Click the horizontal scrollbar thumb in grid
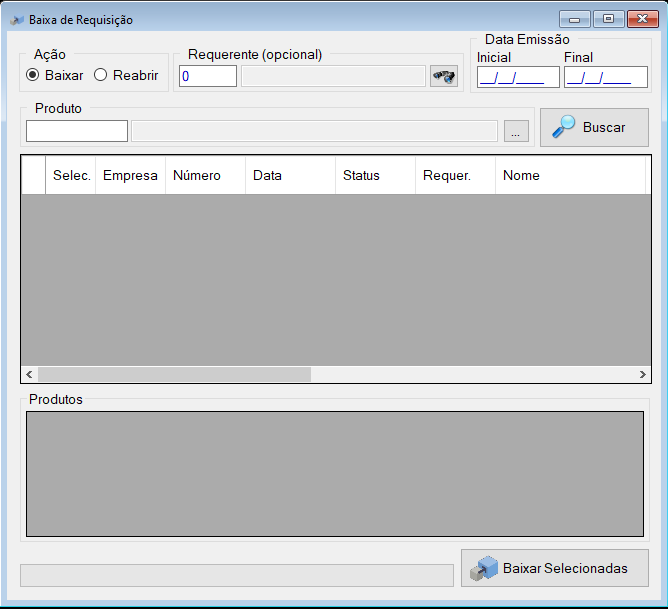The width and height of the screenshot is (668, 609). (x=174, y=374)
